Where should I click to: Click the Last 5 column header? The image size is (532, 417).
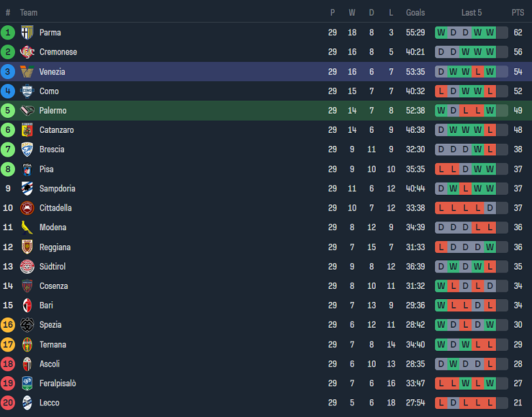471,12
